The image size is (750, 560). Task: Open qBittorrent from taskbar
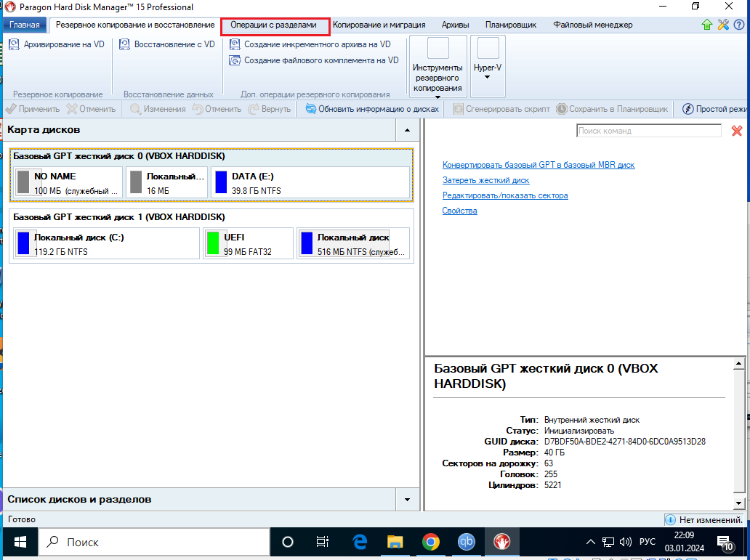click(467, 542)
